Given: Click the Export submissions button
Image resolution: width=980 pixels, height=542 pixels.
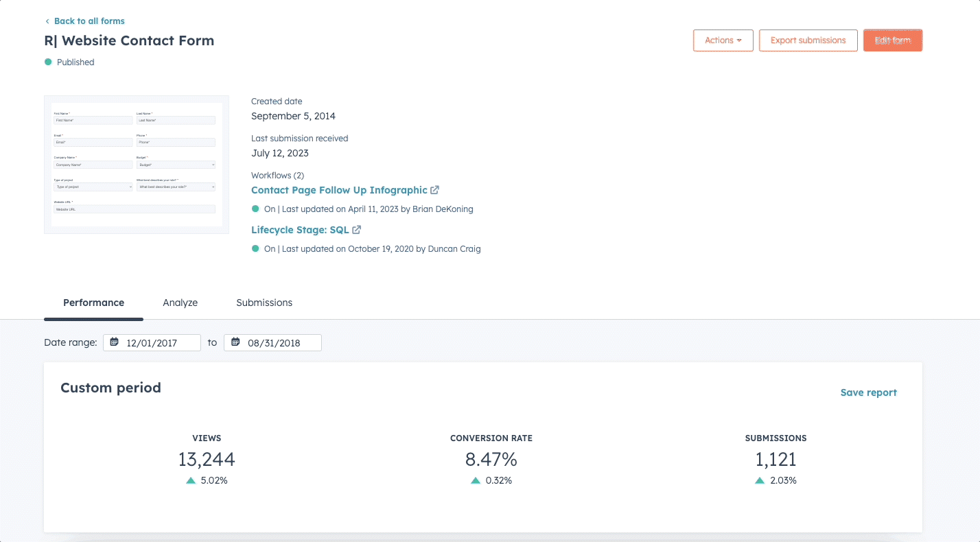Looking at the screenshot, I should tap(808, 40).
